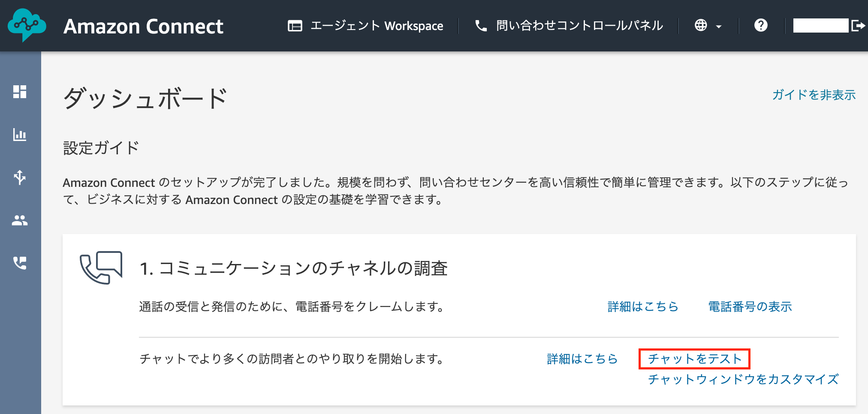Click the globe language icon
Viewport: 868px width, 414px height.
tap(701, 25)
